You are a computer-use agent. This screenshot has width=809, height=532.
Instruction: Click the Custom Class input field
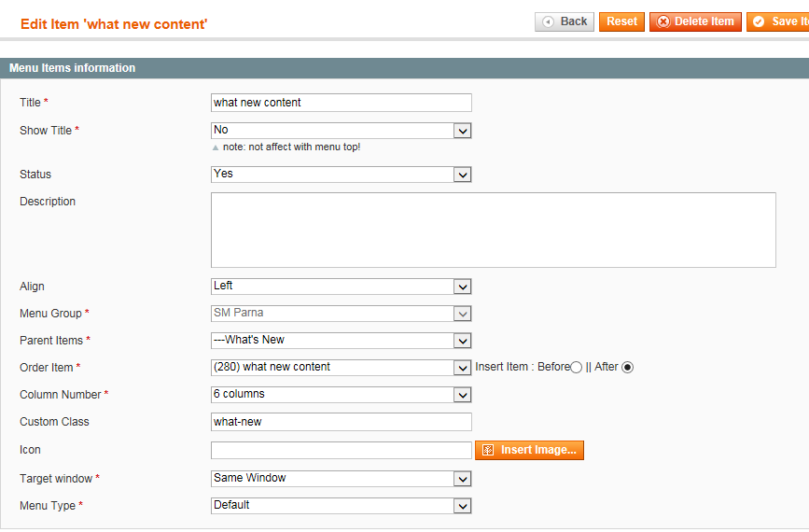pyautogui.click(x=341, y=422)
